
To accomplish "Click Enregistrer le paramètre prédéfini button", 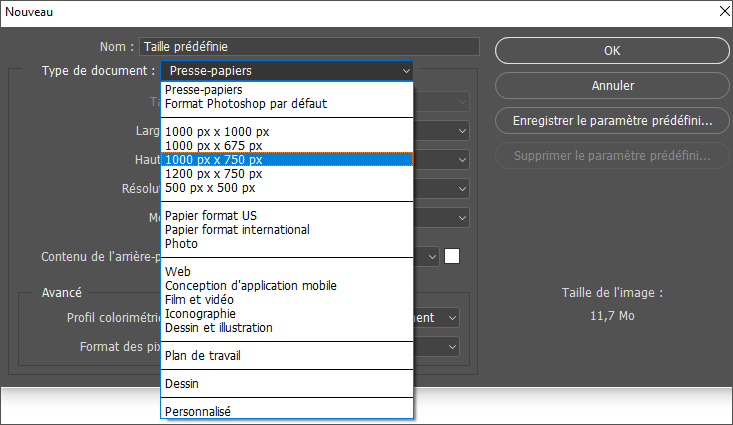I will tap(612, 121).
